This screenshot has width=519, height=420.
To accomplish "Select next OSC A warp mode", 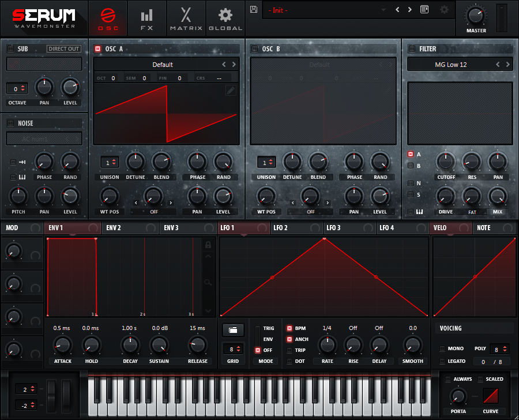I will click(x=171, y=202).
